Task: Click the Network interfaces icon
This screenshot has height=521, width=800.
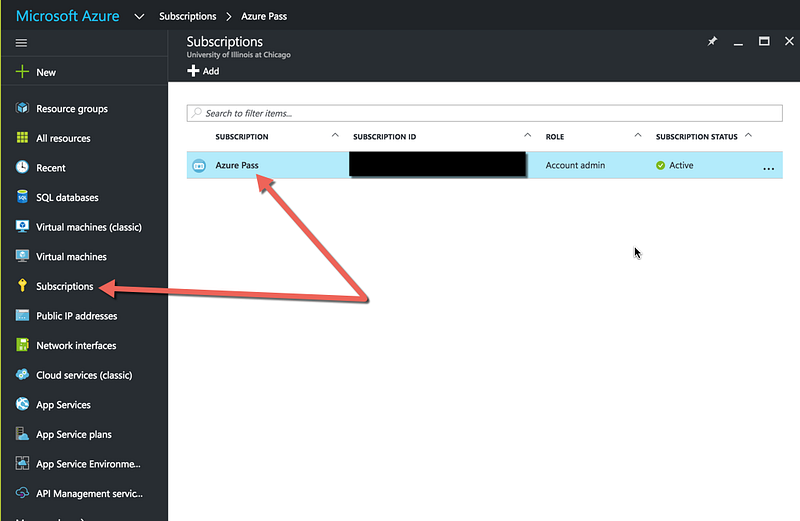Action: [x=22, y=345]
